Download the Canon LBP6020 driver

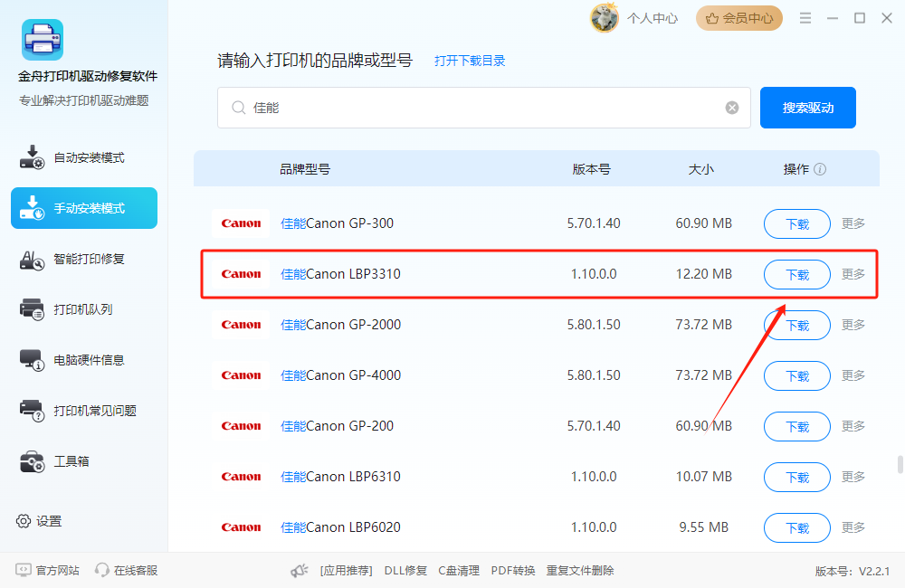point(797,528)
